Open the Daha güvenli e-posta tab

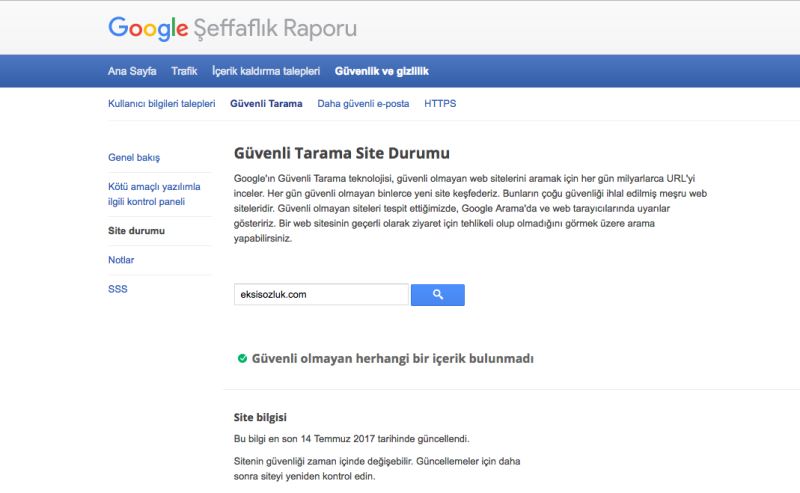363,103
